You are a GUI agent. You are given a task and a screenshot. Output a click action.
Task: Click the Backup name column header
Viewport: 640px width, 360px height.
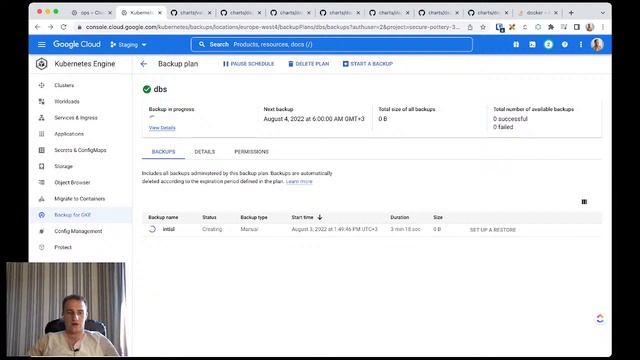click(x=163, y=217)
